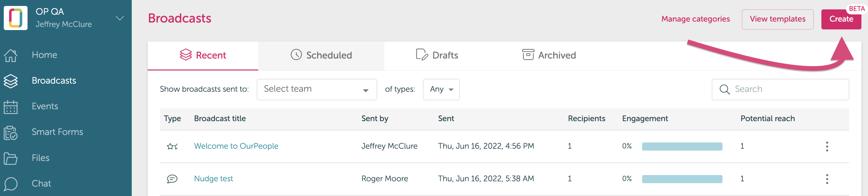The height and width of the screenshot is (196, 868).
Task: Open Chat in the sidebar
Action: (41, 183)
